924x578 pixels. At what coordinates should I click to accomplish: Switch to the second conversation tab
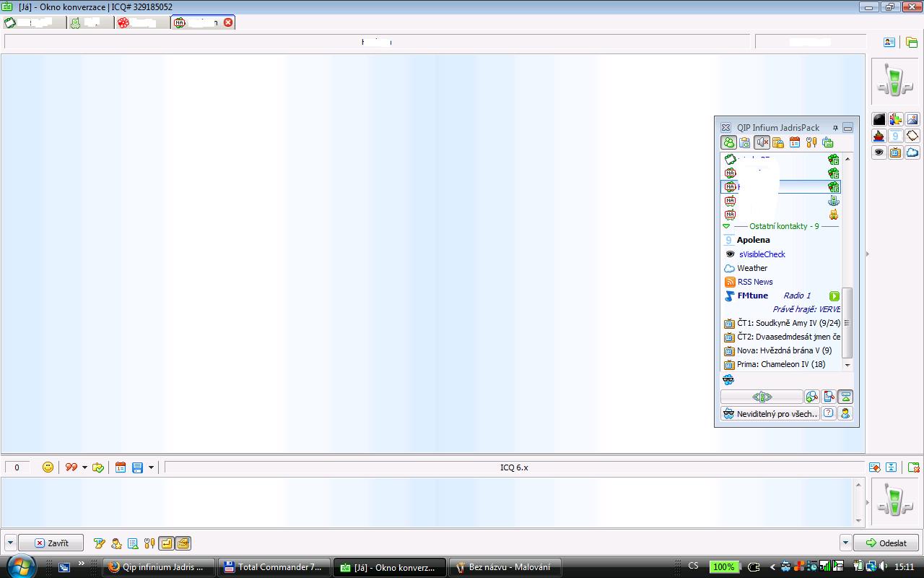click(90, 22)
